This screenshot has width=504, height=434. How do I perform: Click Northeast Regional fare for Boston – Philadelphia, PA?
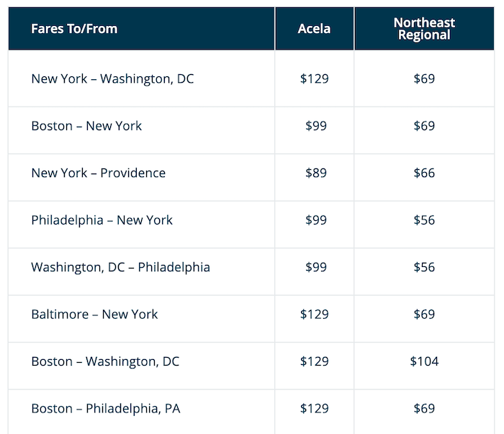tap(424, 409)
